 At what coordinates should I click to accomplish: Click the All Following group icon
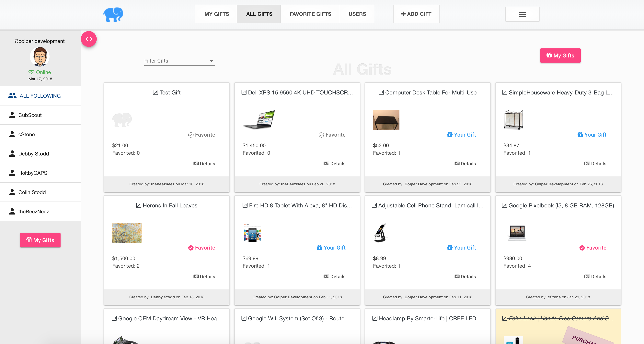tap(12, 96)
